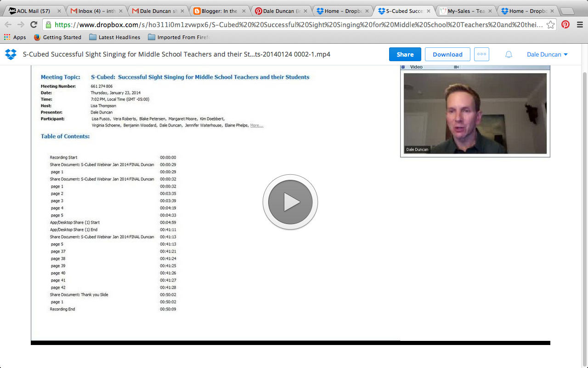
Task: Open the Dale Duncan account dropdown
Action: point(547,54)
